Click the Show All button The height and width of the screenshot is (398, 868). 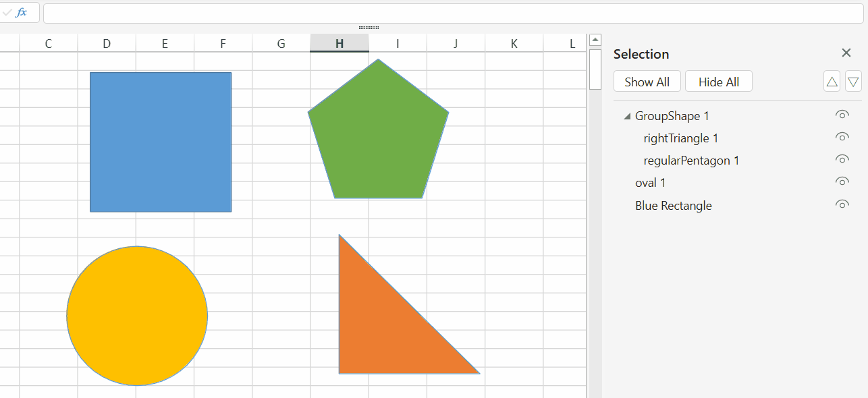[647, 82]
